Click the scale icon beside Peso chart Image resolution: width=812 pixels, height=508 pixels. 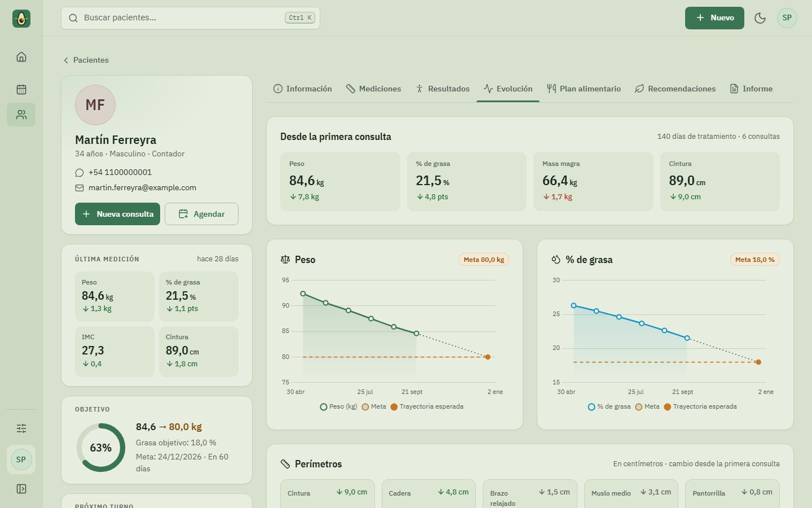285,260
